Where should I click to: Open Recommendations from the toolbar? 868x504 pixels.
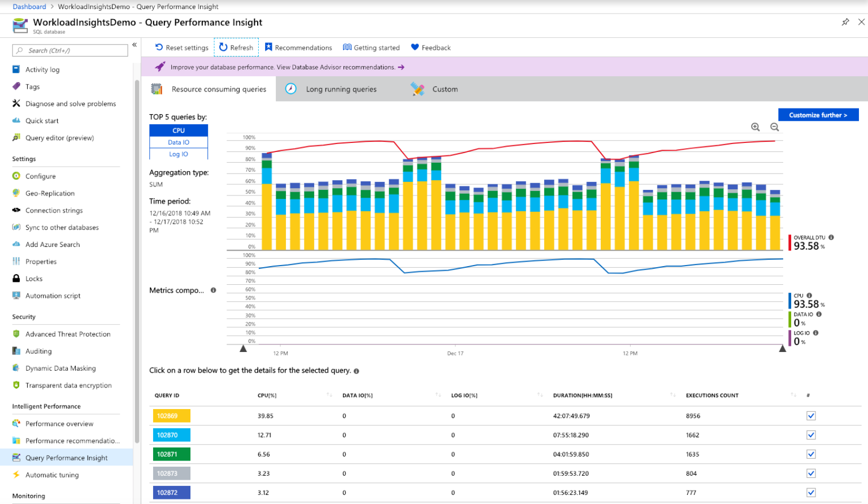(x=298, y=47)
